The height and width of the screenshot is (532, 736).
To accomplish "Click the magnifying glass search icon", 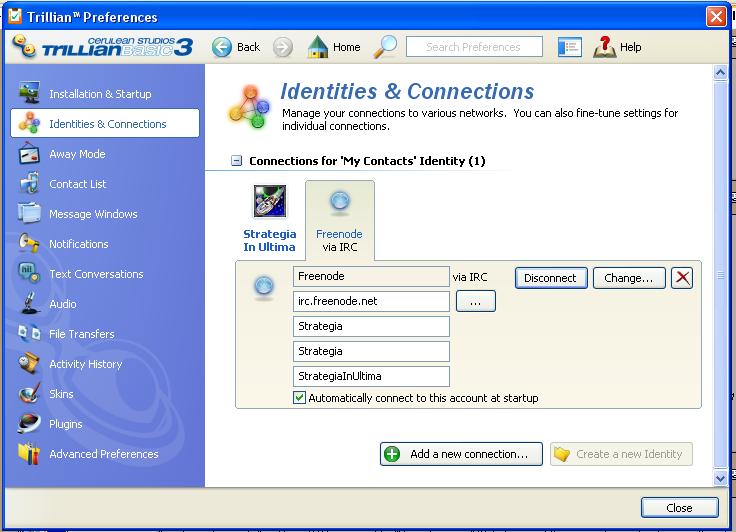I will (x=386, y=47).
